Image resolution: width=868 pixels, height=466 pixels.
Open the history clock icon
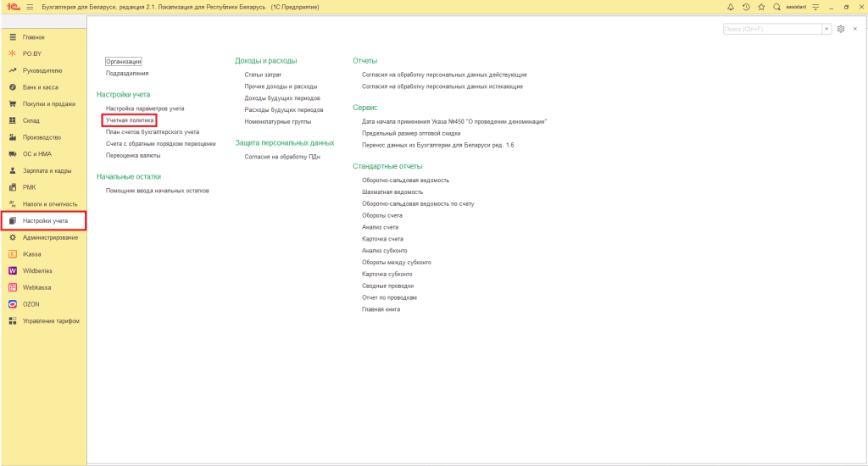[746, 7]
